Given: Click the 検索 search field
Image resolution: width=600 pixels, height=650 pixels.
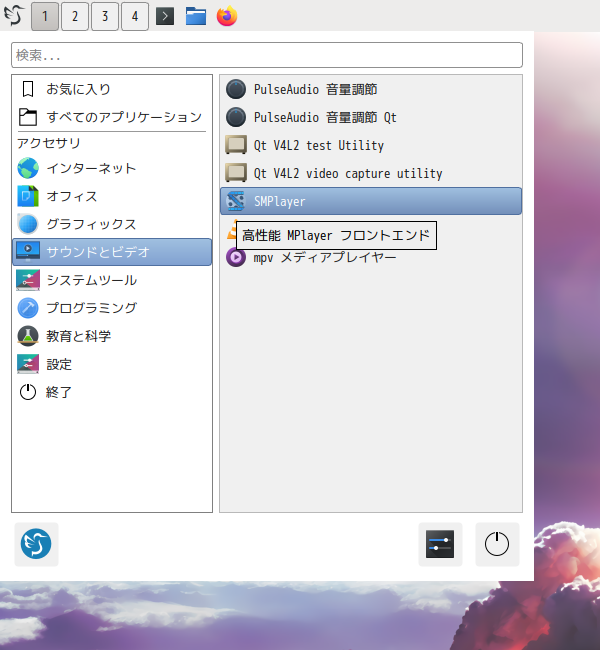Looking at the screenshot, I should (x=267, y=55).
